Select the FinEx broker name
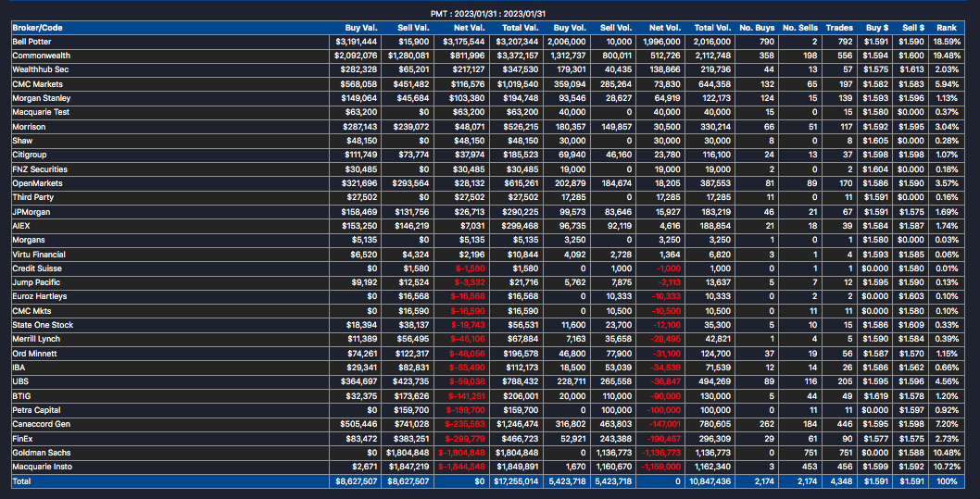This screenshot has width=980, height=499. tap(22, 439)
